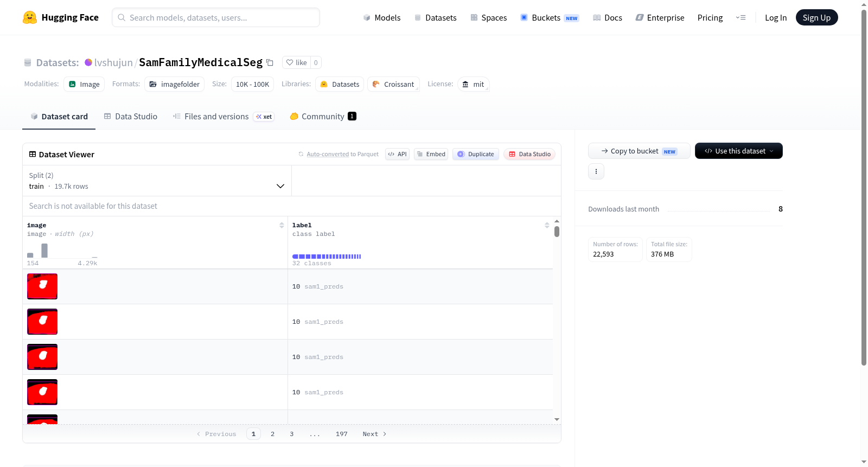Go to page 197
Screen dimensions: 868x467
click(341, 434)
